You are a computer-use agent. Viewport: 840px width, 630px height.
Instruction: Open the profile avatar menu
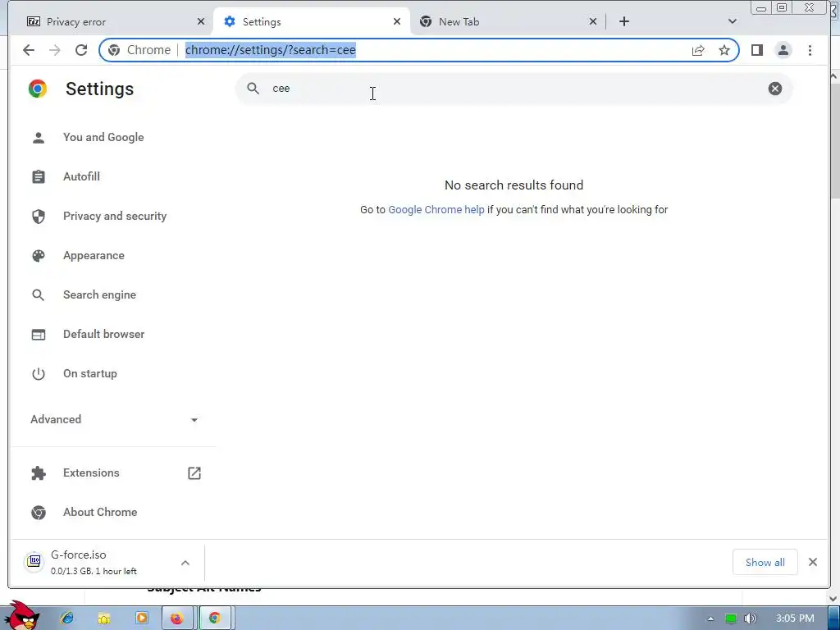pyautogui.click(x=783, y=50)
